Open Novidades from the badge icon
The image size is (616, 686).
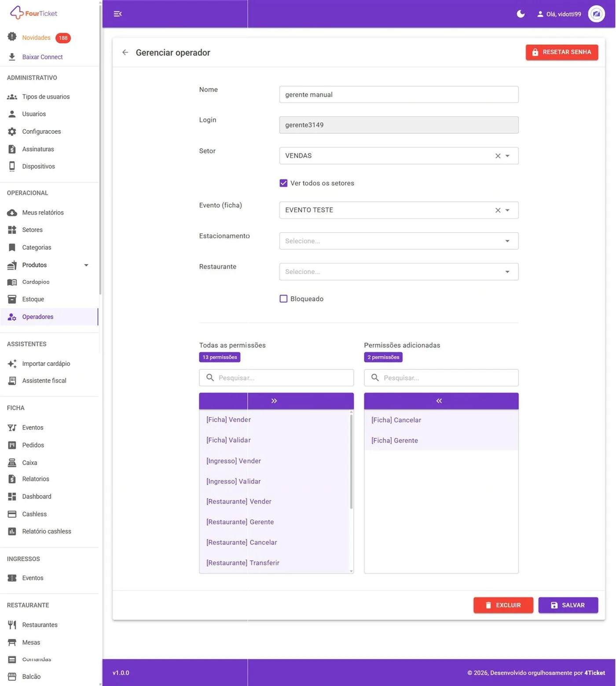[x=12, y=37]
